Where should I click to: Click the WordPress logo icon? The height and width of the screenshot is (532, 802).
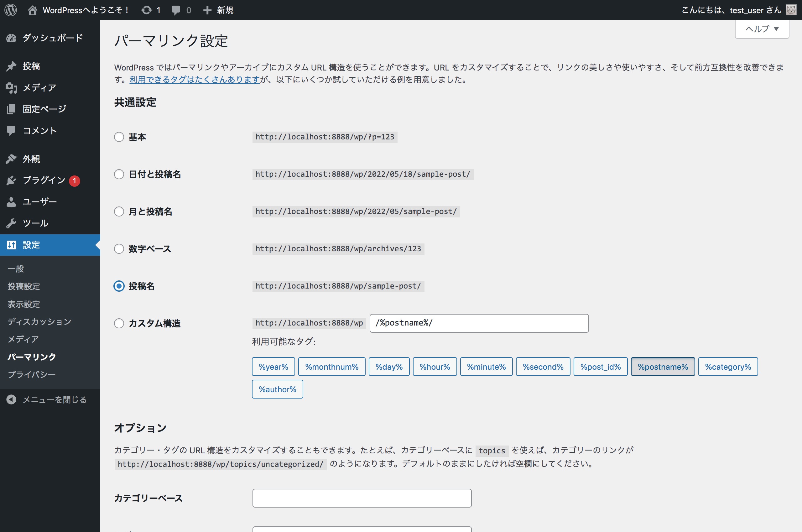pos(11,10)
